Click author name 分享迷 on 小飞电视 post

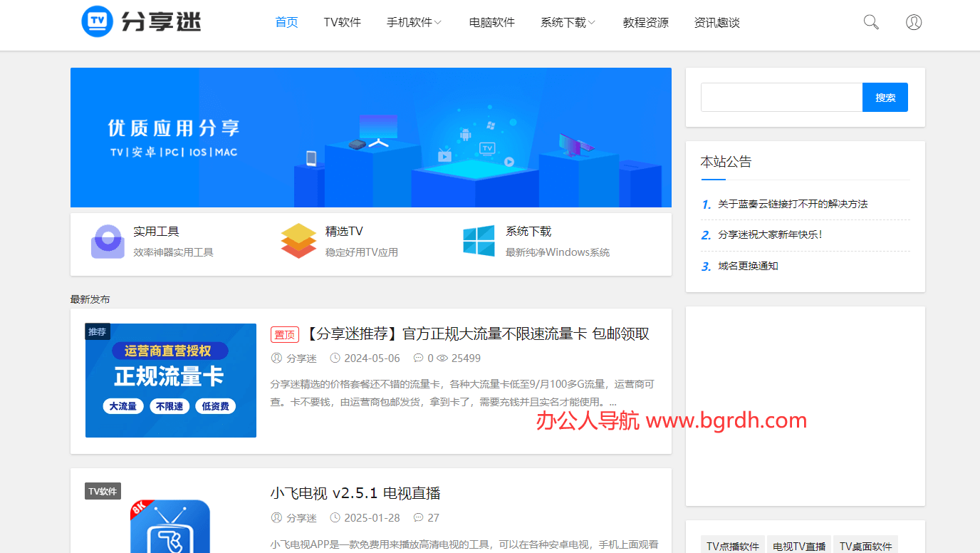point(302,518)
